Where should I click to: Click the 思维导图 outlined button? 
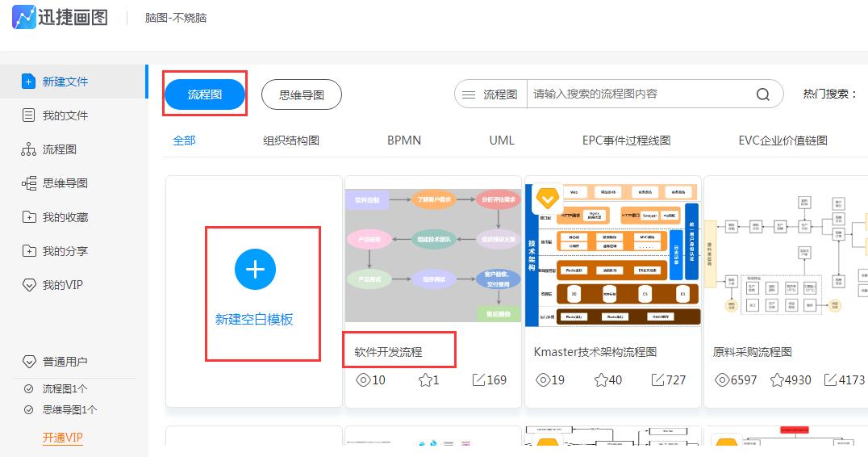(x=302, y=94)
